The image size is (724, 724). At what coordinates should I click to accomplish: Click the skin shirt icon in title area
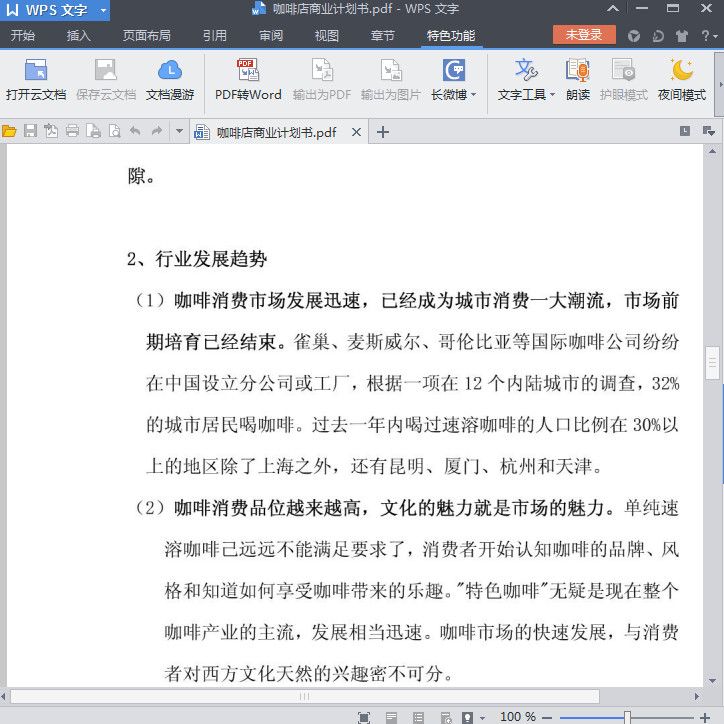pos(682,36)
